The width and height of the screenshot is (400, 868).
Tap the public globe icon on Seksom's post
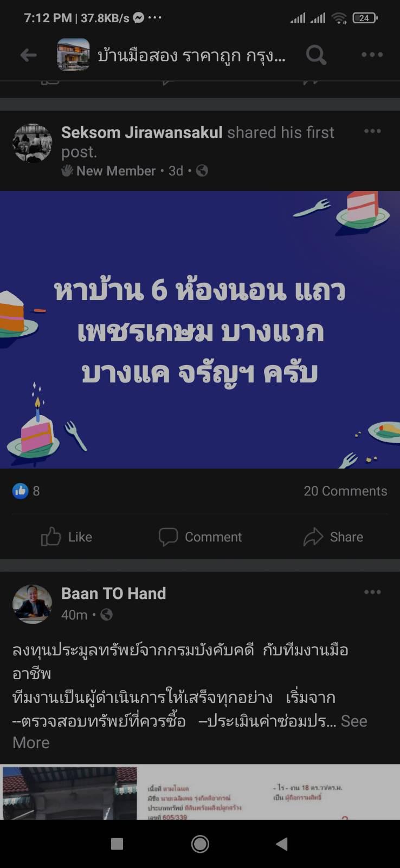click(x=202, y=171)
